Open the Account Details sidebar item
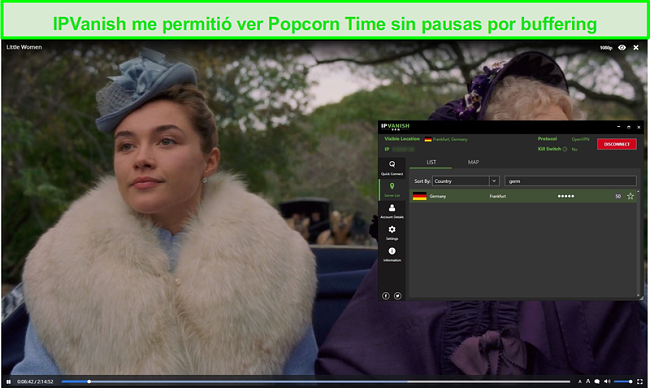The image size is (650, 388). 392,211
